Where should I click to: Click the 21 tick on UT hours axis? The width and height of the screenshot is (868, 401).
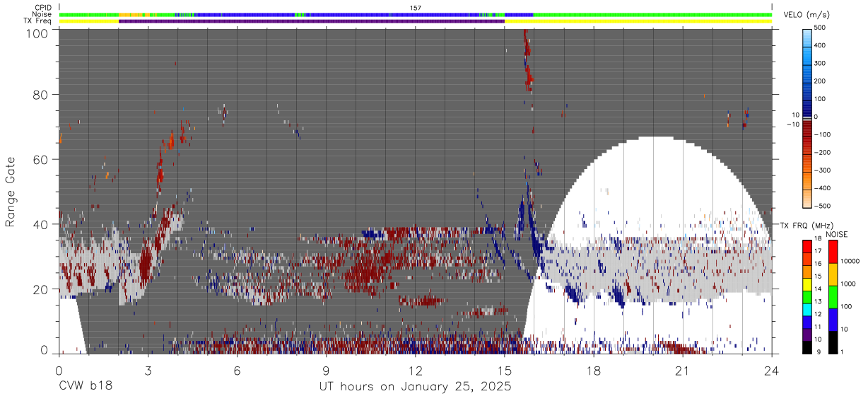(683, 370)
